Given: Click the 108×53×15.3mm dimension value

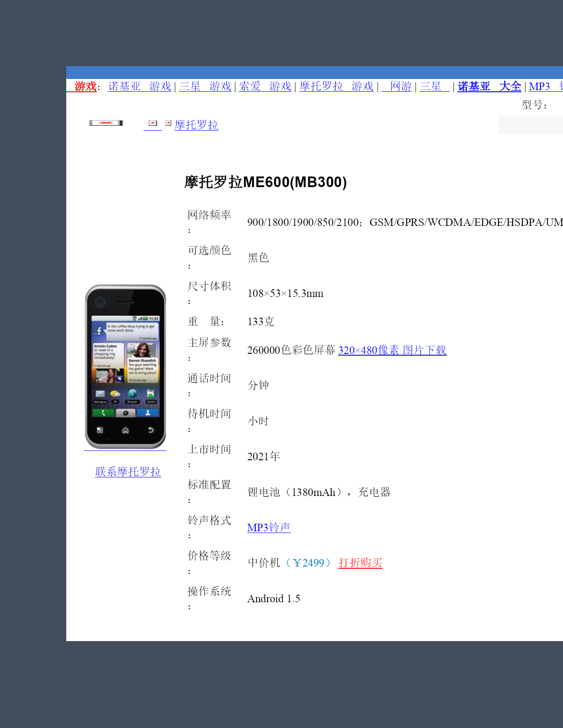Looking at the screenshot, I should click(x=285, y=293).
